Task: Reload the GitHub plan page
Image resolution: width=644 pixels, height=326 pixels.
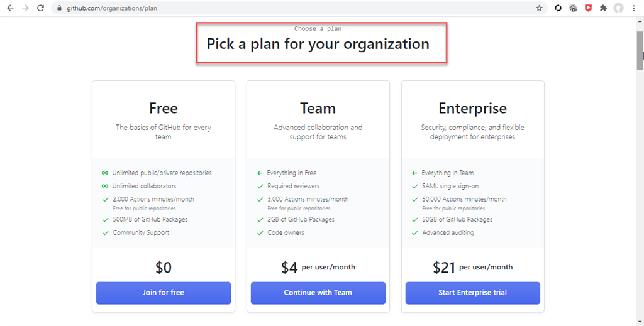Action: coord(41,8)
